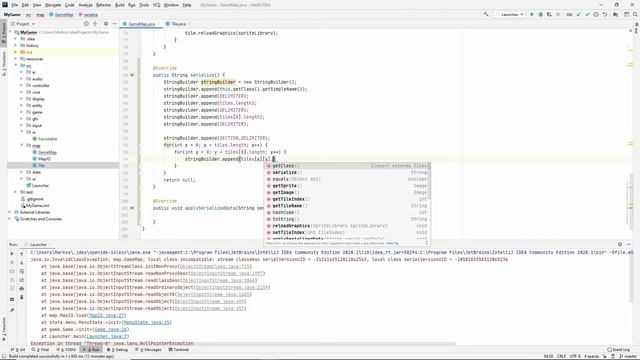Hide the Project panel with the minus icon
Screen dimensions: 640x360
[x=114, y=24]
